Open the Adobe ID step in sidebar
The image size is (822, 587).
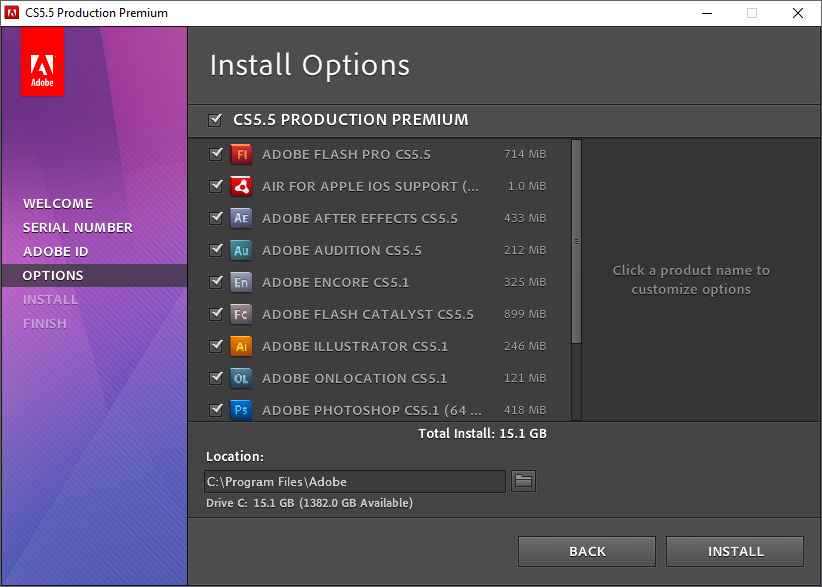56,251
